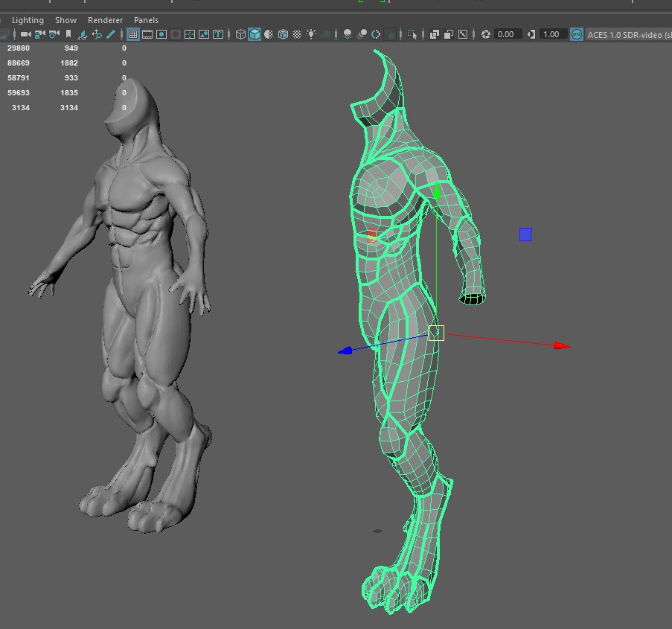
Task: Click the Gamma reset icon
Action: coord(531,34)
